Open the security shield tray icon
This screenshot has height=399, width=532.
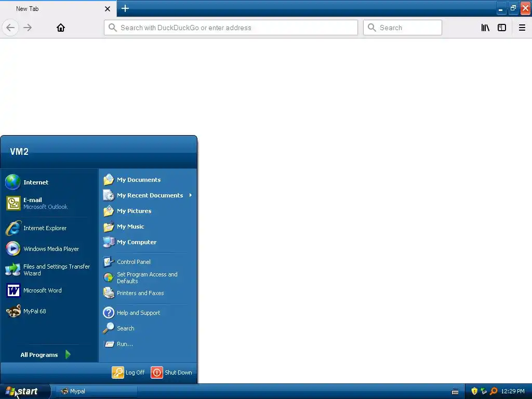pos(474,391)
